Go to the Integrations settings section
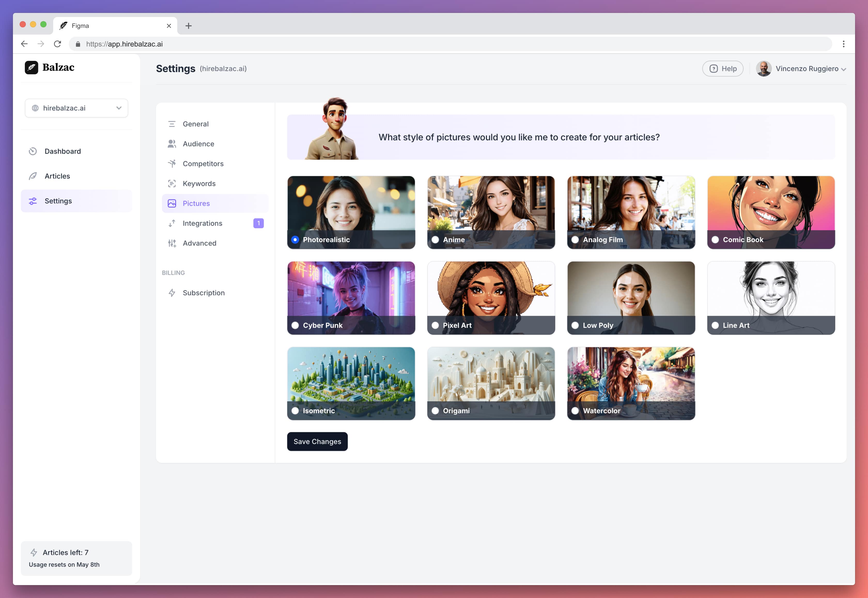This screenshot has width=868, height=598. (202, 223)
